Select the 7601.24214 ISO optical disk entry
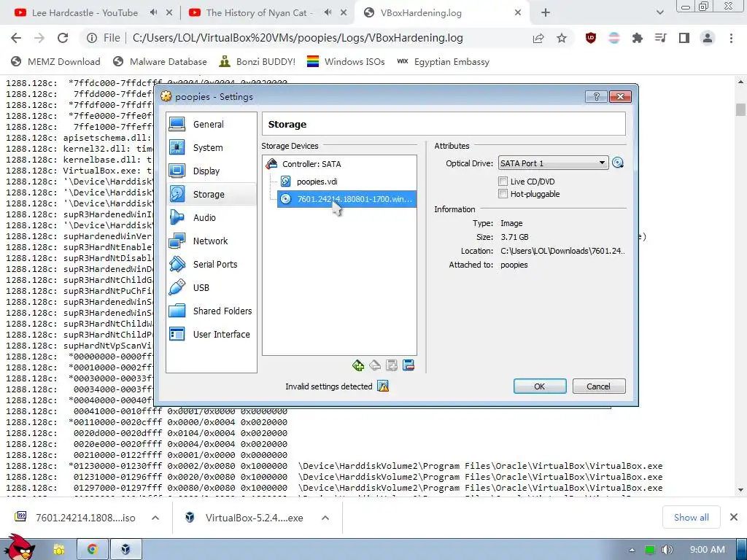This screenshot has height=560, width=747. coord(347,199)
